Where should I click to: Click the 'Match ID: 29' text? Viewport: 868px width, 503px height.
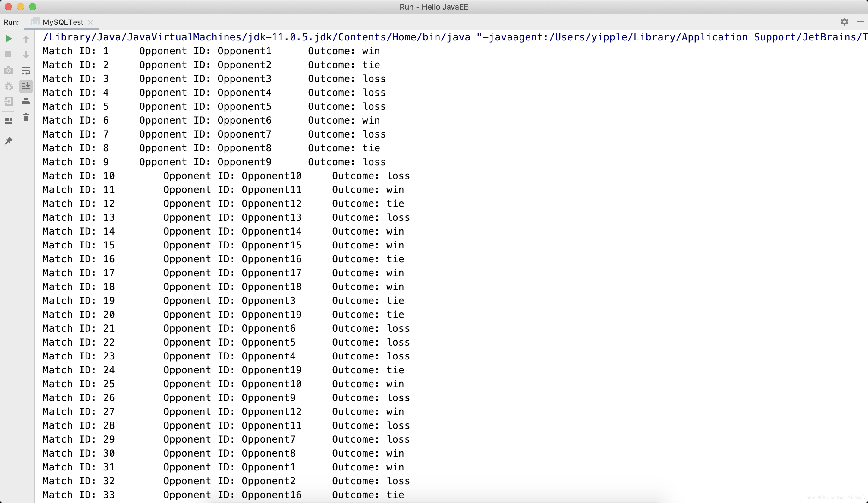point(79,439)
